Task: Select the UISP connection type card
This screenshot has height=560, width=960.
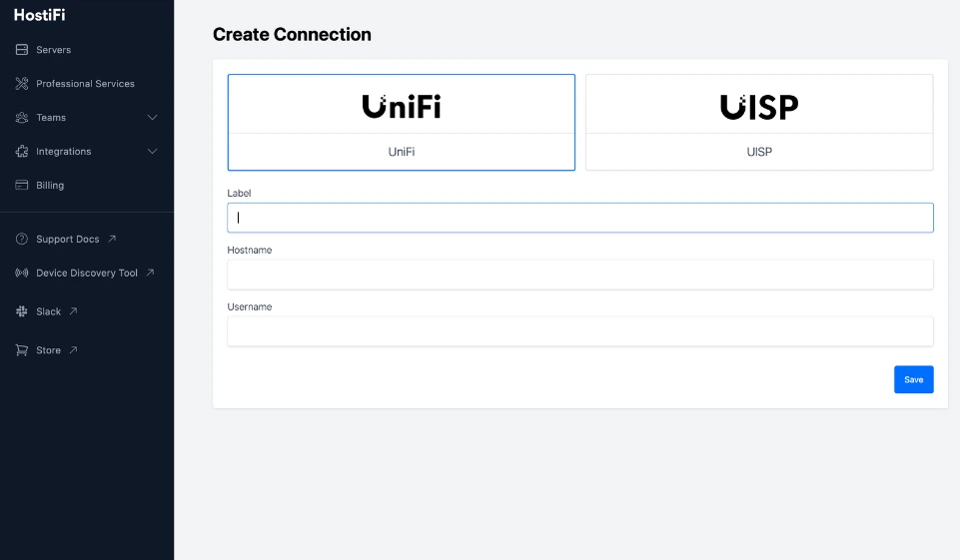Action: (x=759, y=123)
